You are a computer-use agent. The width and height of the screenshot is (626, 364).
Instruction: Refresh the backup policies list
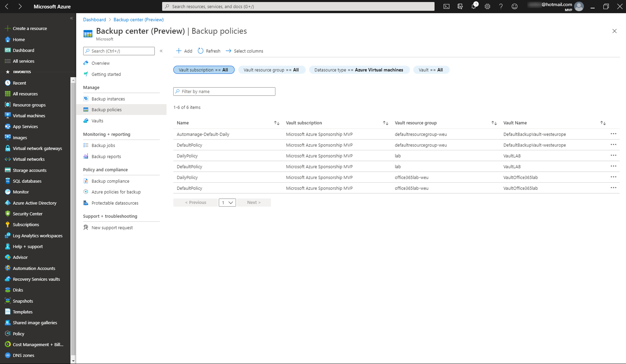point(209,51)
